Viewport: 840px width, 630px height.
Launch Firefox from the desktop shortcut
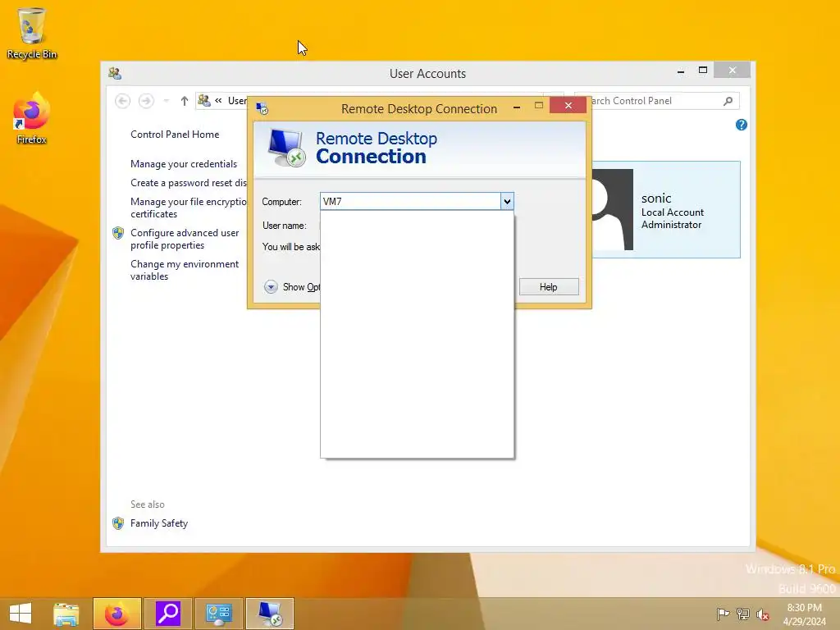pyautogui.click(x=32, y=119)
